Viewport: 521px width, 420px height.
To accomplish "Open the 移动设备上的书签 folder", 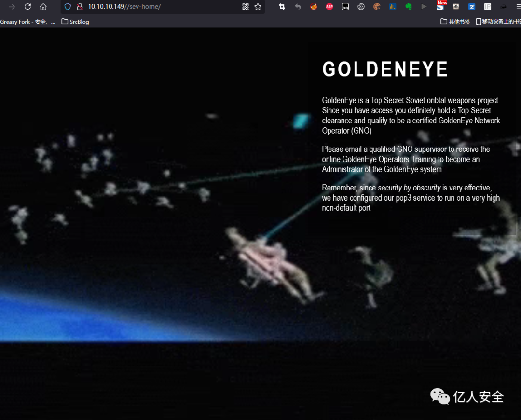I will coord(498,22).
